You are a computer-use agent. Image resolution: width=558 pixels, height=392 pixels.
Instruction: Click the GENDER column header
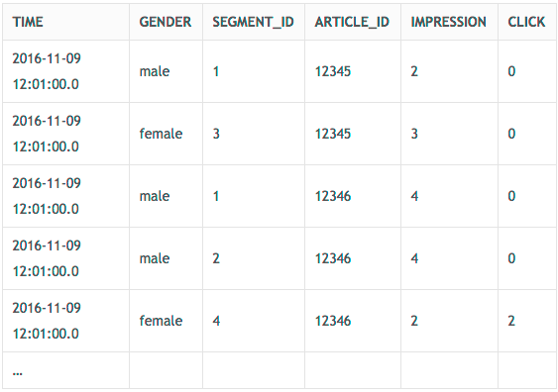pos(166,22)
